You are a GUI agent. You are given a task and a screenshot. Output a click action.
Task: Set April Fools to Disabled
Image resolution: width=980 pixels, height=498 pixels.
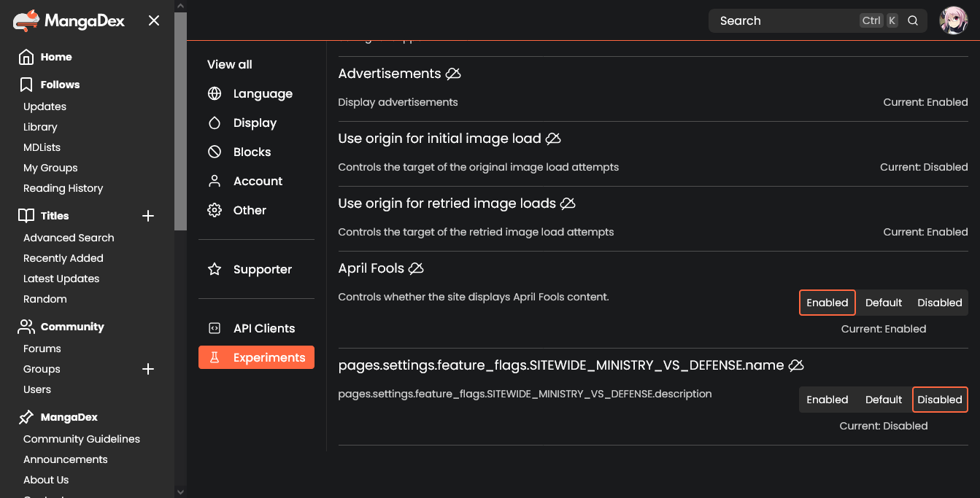(x=939, y=303)
